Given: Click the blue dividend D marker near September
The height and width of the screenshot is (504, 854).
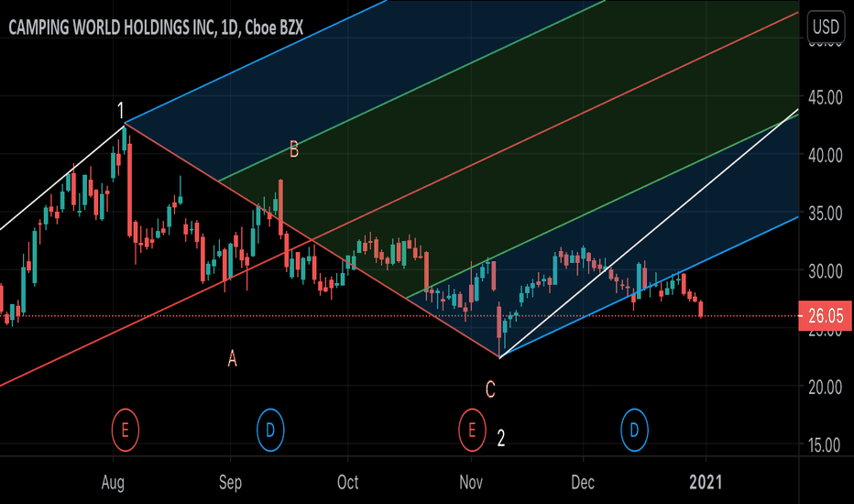Looking at the screenshot, I should tap(270, 430).
